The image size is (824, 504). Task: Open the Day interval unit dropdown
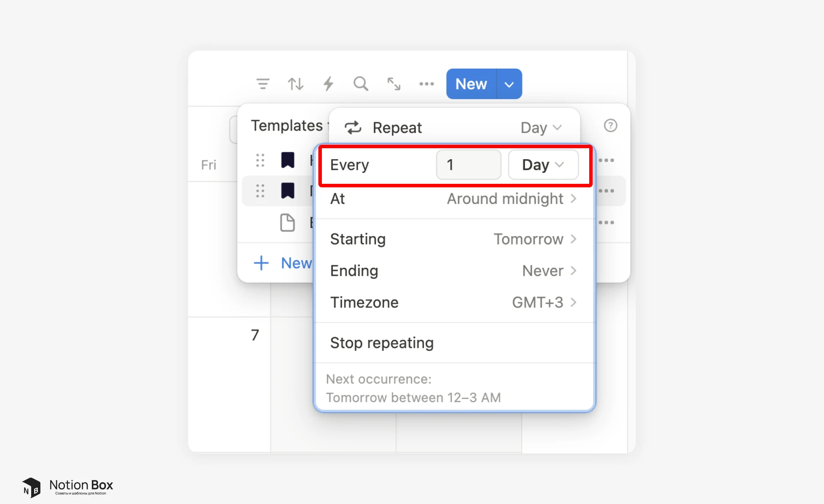(543, 165)
